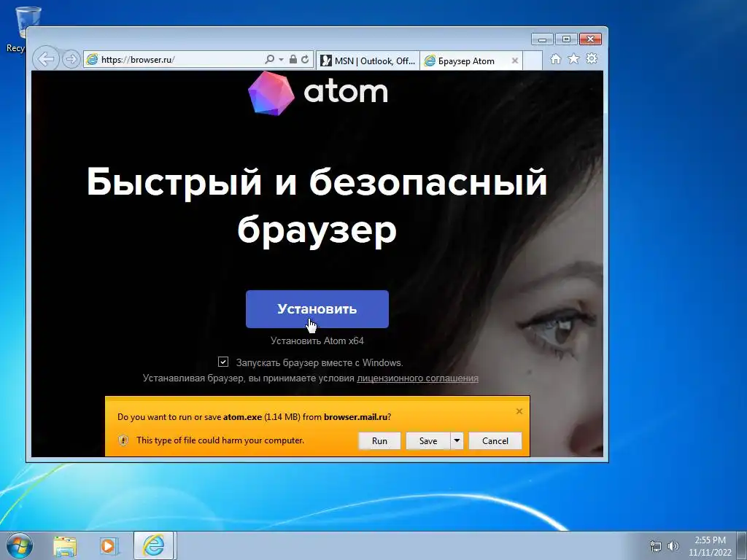Minimize the Internet Explorer window
747x560 pixels.
542,39
